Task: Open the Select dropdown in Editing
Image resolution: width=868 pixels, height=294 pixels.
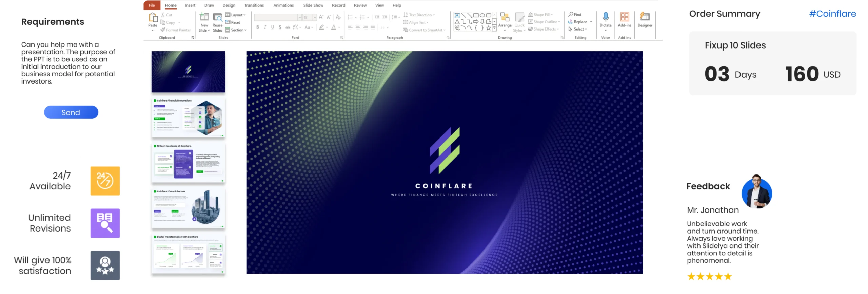Action: pyautogui.click(x=578, y=29)
